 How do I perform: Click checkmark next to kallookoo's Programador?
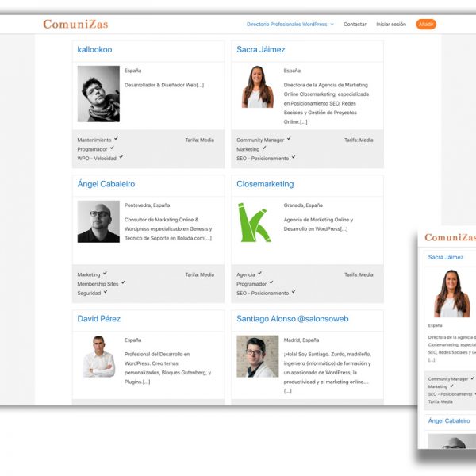point(112,148)
